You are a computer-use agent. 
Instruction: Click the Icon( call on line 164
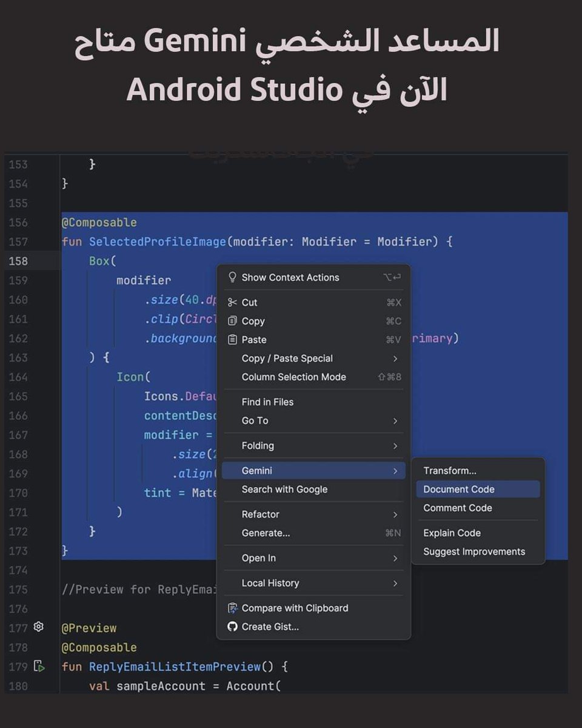click(133, 377)
